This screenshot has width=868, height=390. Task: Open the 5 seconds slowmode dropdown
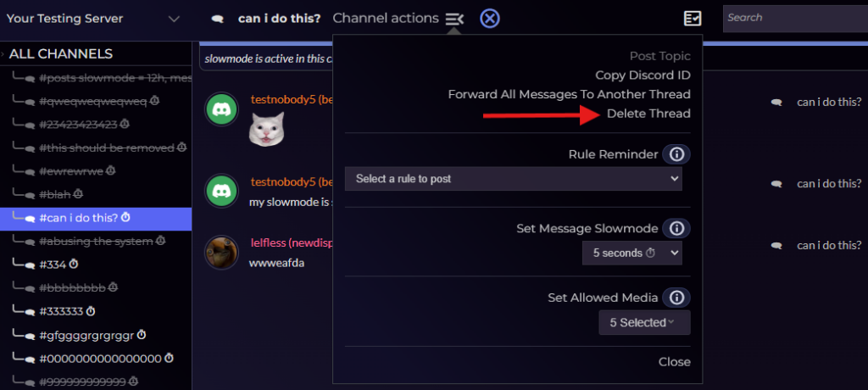(632, 253)
